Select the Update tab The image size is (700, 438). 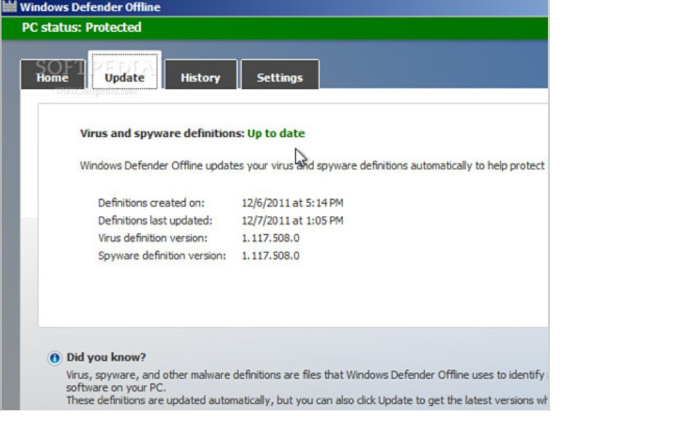pyautogui.click(x=125, y=71)
